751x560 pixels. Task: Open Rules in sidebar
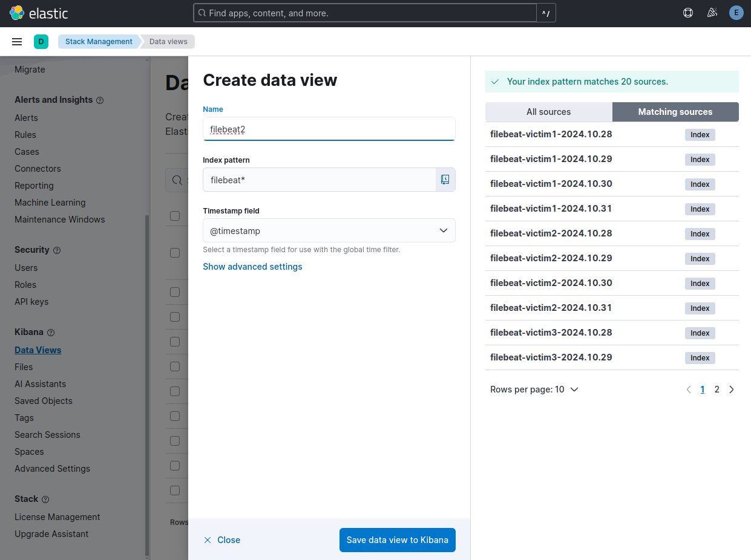pos(25,135)
